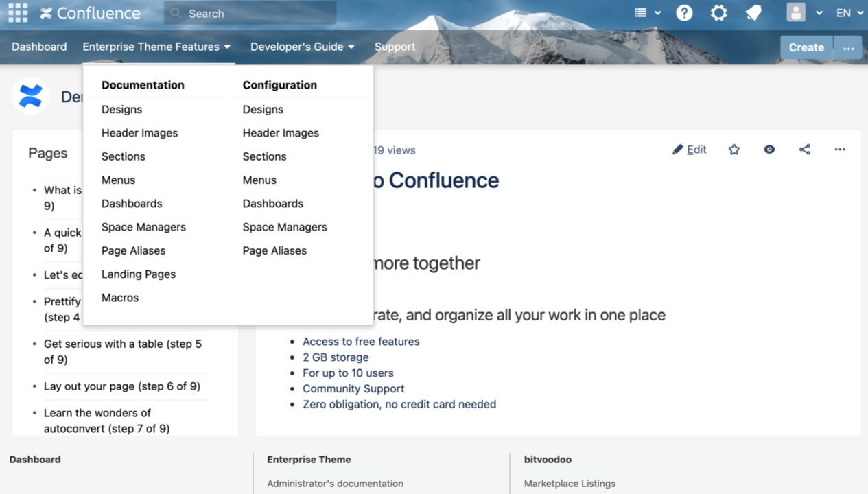
Task: Collapse the Enterprise Theme Features menu
Action: pos(156,47)
